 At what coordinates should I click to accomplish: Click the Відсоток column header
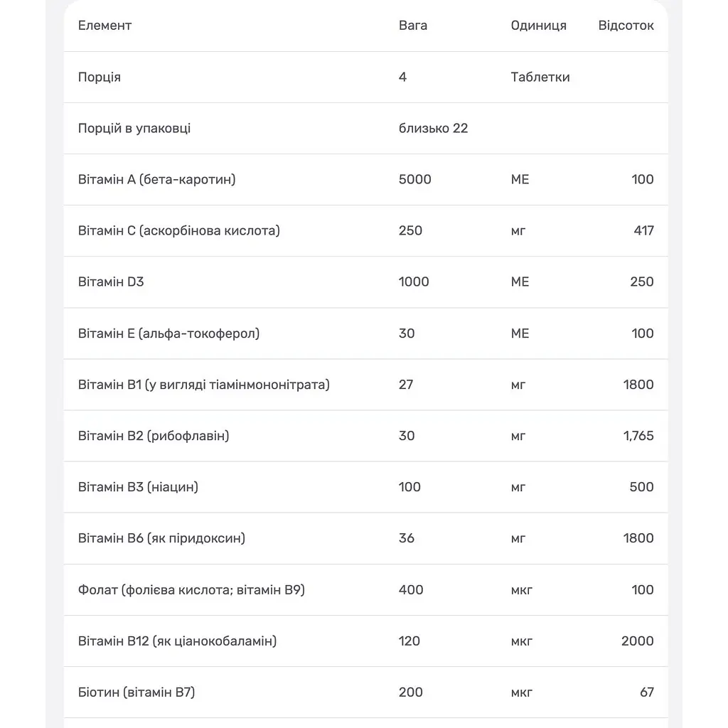626,26
